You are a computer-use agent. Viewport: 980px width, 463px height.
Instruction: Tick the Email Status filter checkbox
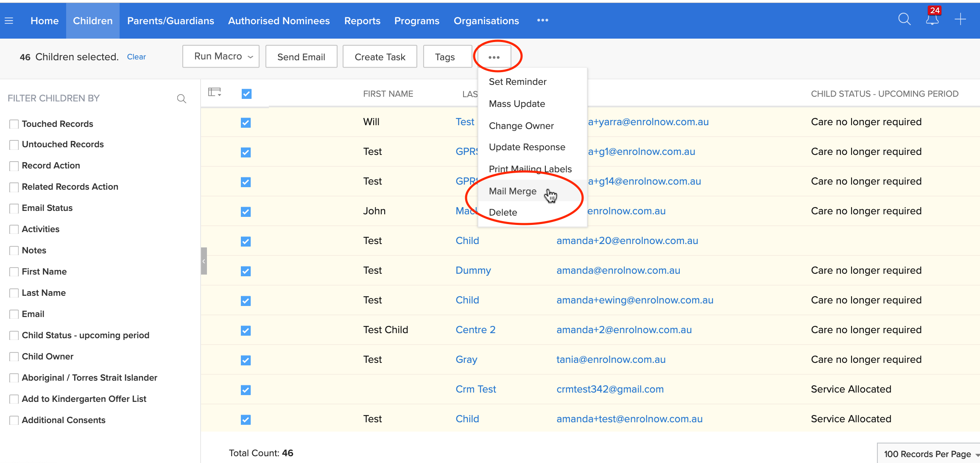pyautogui.click(x=14, y=208)
